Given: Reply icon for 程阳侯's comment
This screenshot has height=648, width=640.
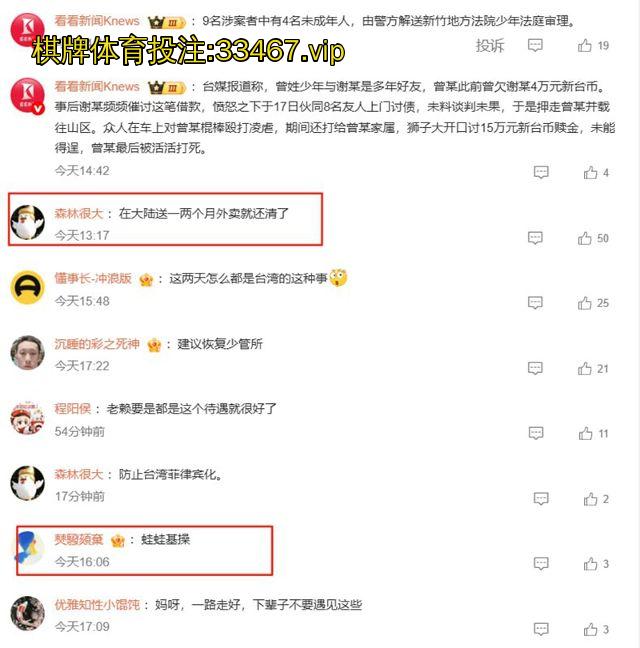Looking at the screenshot, I should pyautogui.click(x=536, y=434).
